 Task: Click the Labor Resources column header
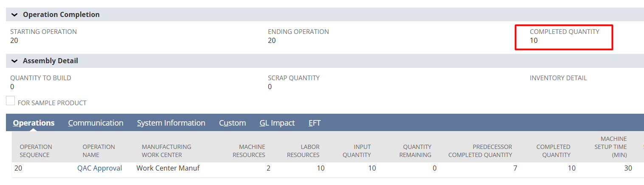[x=303, y=151]
